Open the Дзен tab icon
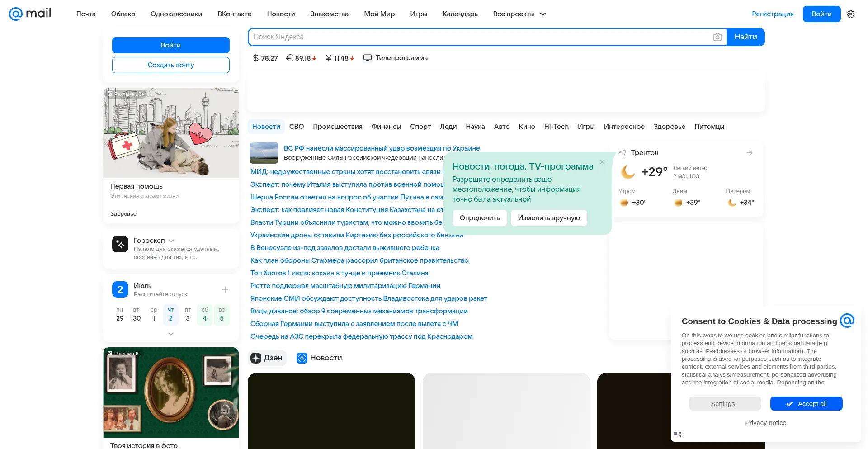 pos(256,358)
